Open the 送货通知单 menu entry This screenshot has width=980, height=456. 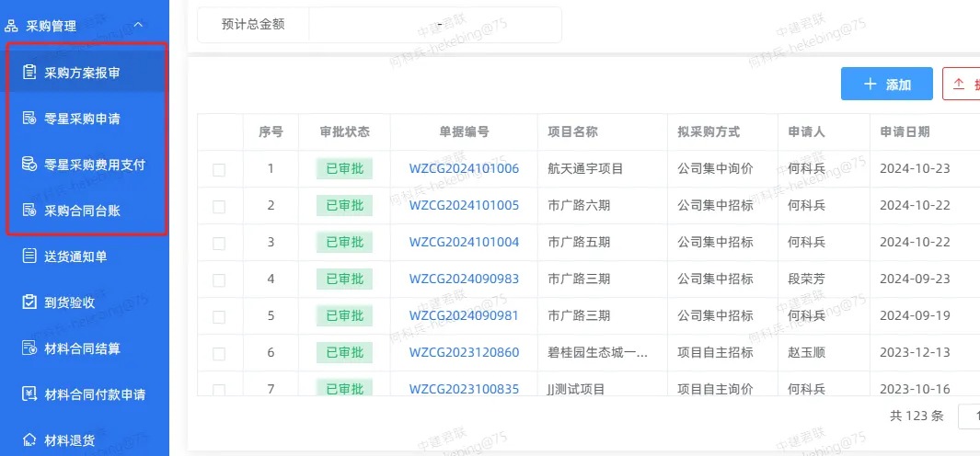pos(75,256)
